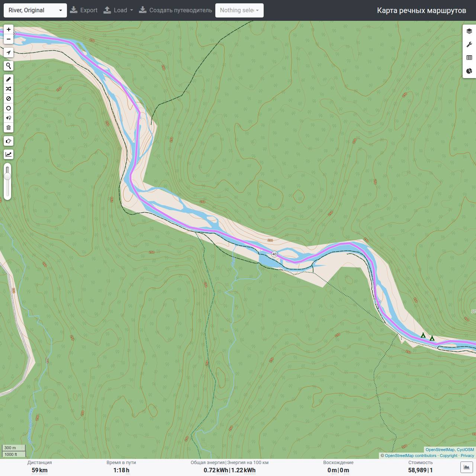Zoom in on the map
The width and height of the screenshot is (476, 476).
pos(9,29)
